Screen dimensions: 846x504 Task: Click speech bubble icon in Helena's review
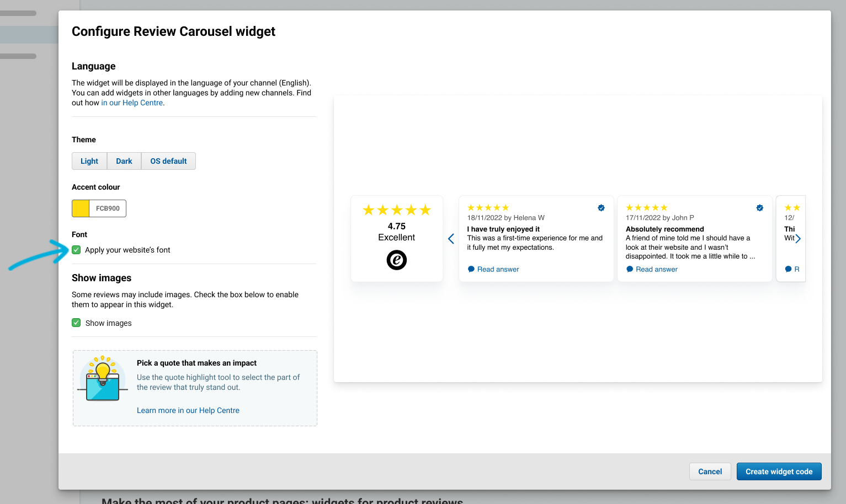point(471,269)
